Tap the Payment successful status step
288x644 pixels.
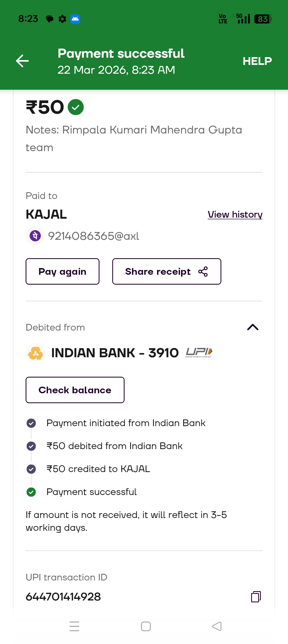(x=91, y=492)
